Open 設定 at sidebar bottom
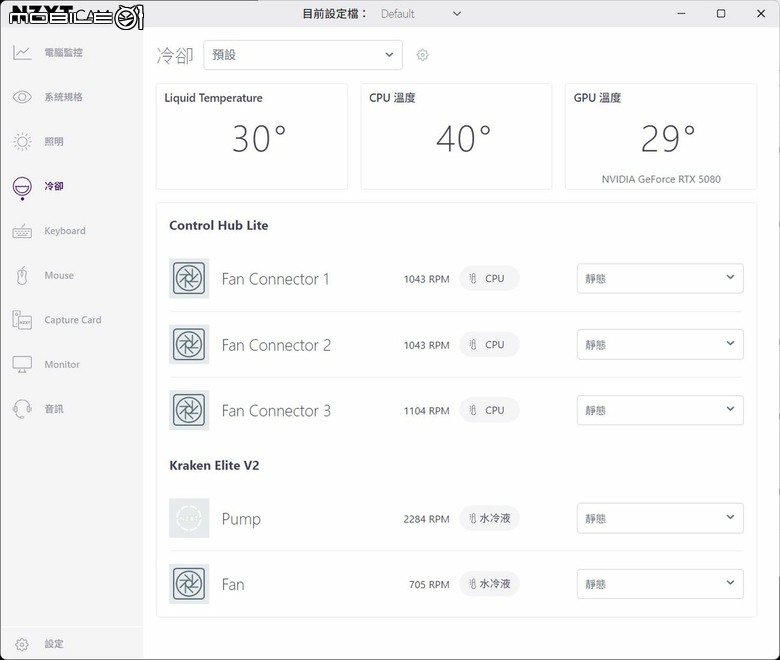This screenshot has width=780, height=660. (54, 644)
